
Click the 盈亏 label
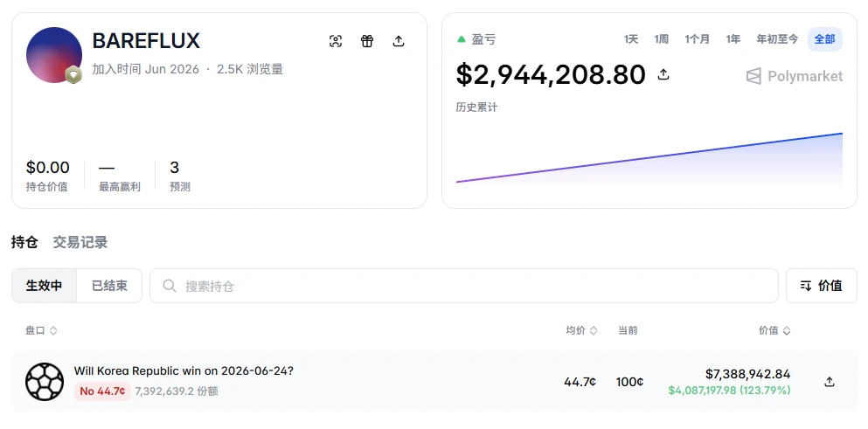pos(483,39)
